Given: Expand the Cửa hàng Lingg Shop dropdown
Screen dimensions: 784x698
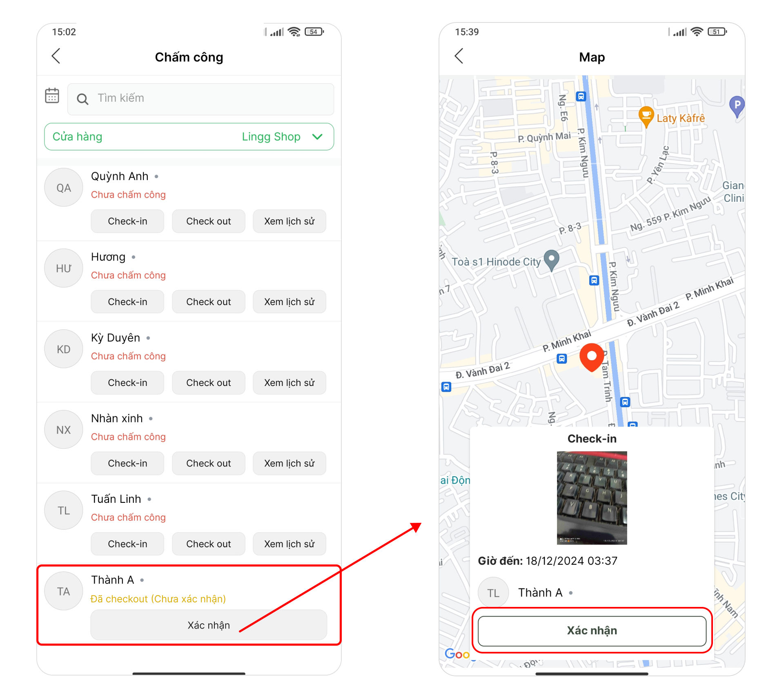Looking at the screenshot, I should [x=189, y=137].
